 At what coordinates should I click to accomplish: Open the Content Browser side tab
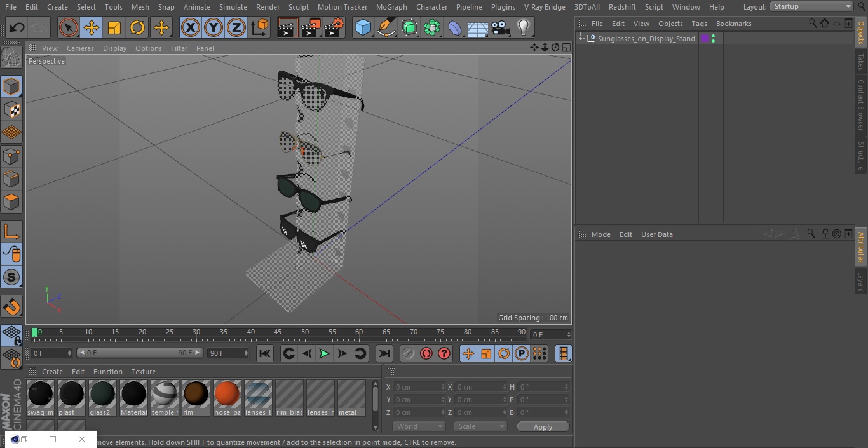pos(861,105)
